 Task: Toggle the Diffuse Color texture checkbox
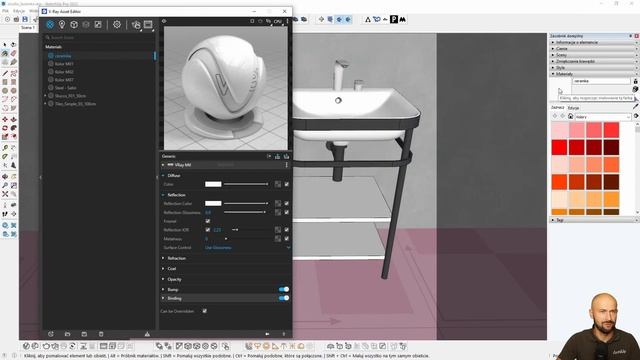coord(287,184)
